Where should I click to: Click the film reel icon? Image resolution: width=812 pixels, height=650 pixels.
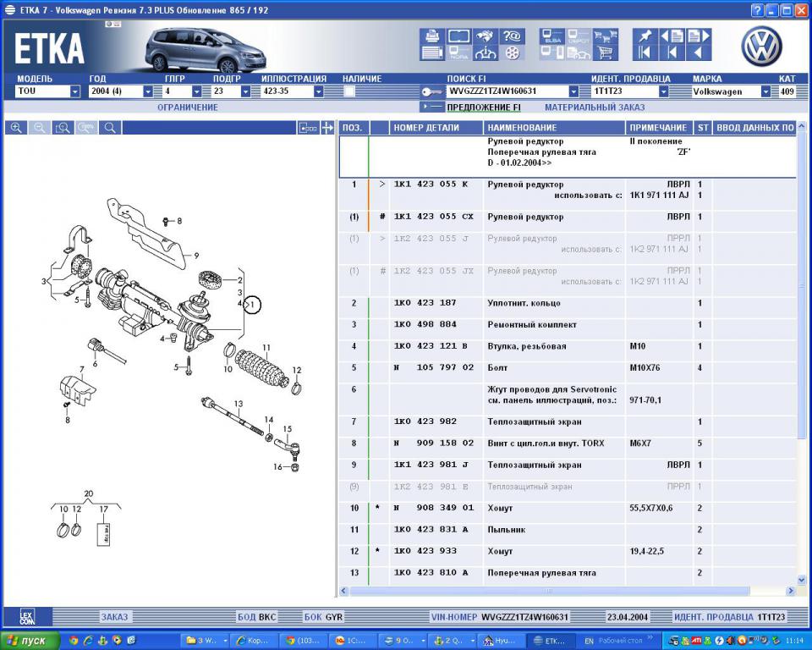(512, 52)
